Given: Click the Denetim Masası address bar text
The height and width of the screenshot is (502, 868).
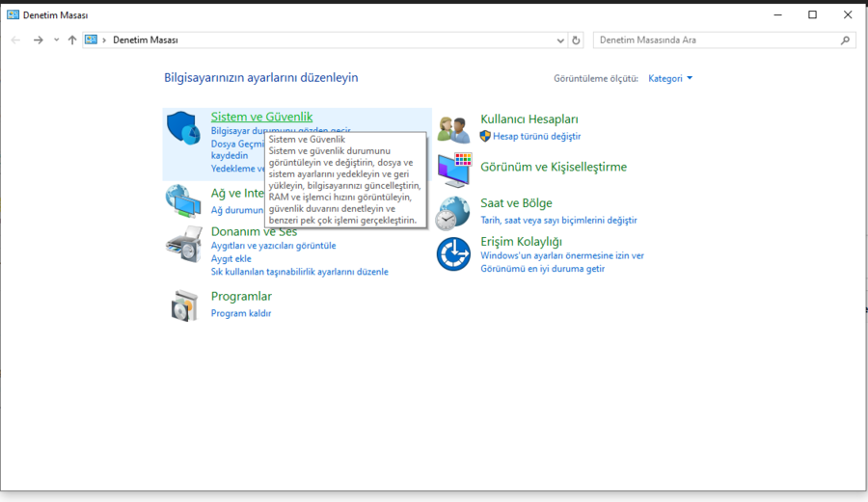Looking at the screenshot, I should click(146, 40).
